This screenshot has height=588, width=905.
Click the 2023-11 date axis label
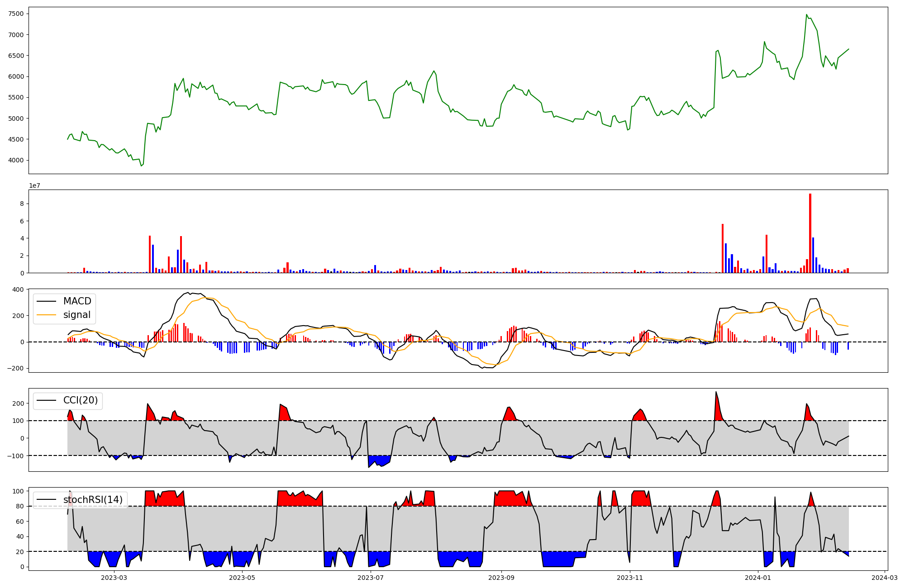630,578
